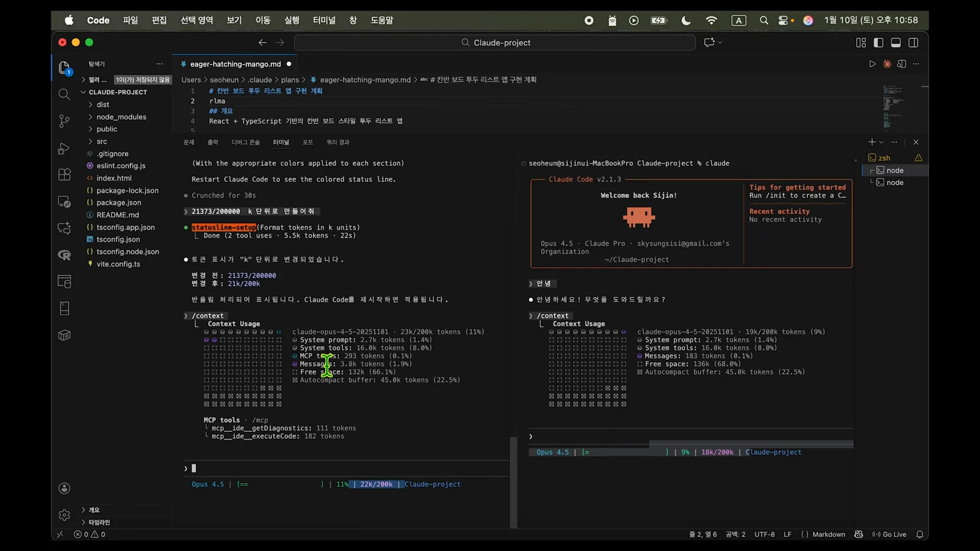
Task: Click the Claude Code sparkle icon in editor toolbar
Action: [887, 64]
